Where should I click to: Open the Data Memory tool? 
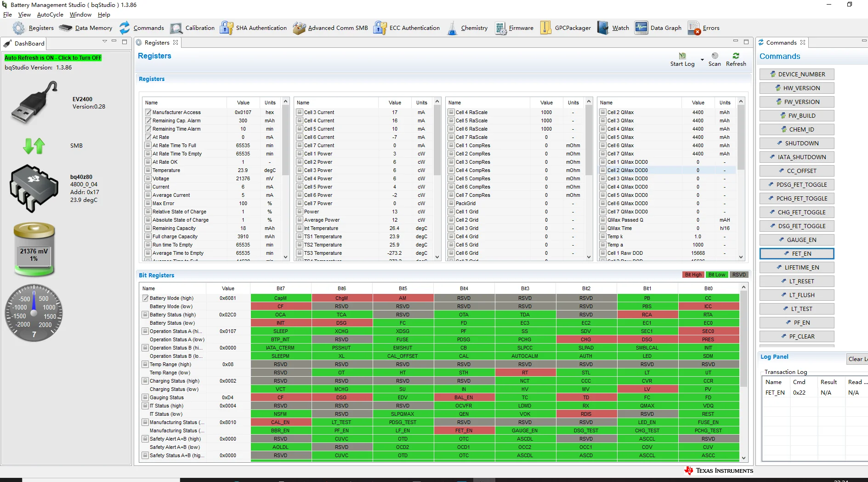pyautogui.click(x=85, y=28)
